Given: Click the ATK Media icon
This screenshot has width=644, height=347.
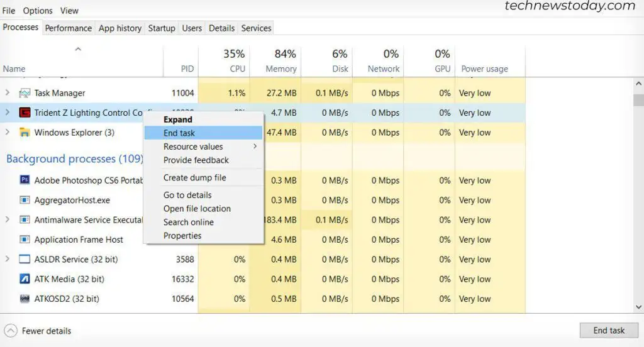Looking at the screenshot, I should pos(25,279).
